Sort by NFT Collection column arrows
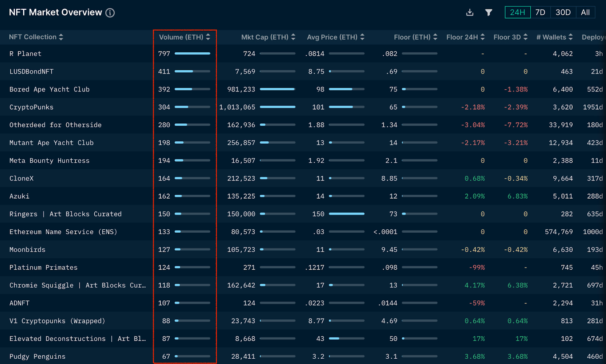This screenshot has height=364, width=606. click(61, 37)
